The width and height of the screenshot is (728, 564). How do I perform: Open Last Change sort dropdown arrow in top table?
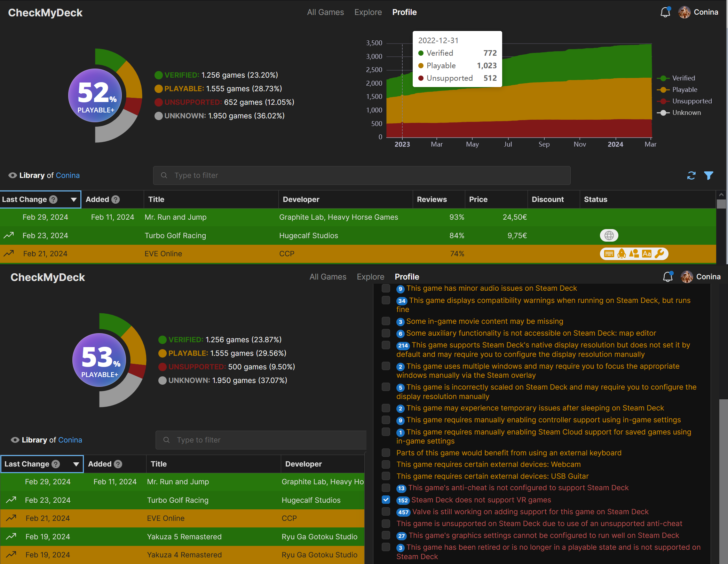point(73,199)
